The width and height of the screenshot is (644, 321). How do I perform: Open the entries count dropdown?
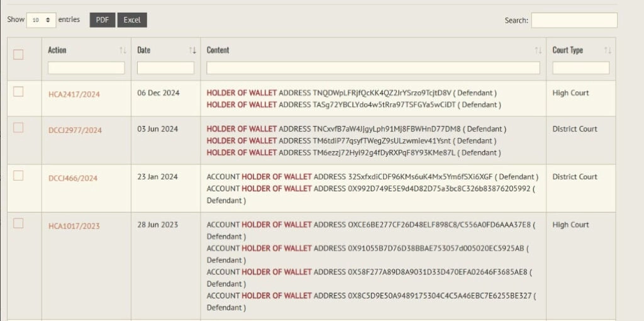click(x=41, y=20)
